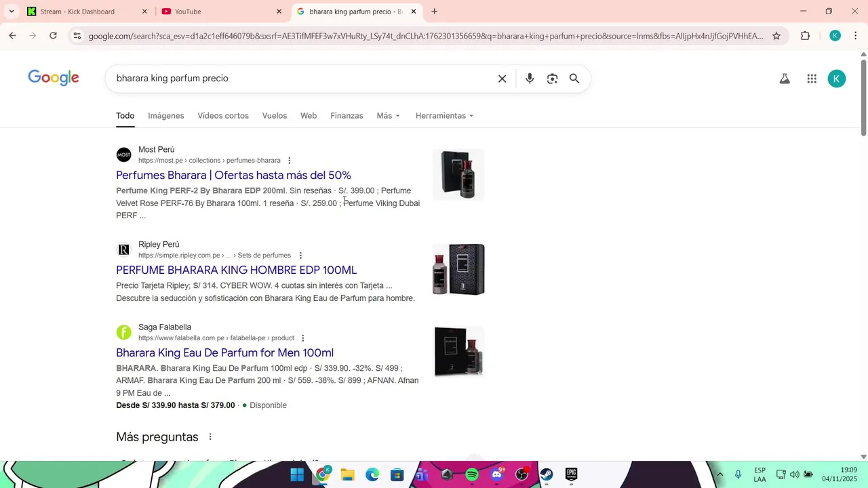Select the Vuelos search tab

(275, 116)
